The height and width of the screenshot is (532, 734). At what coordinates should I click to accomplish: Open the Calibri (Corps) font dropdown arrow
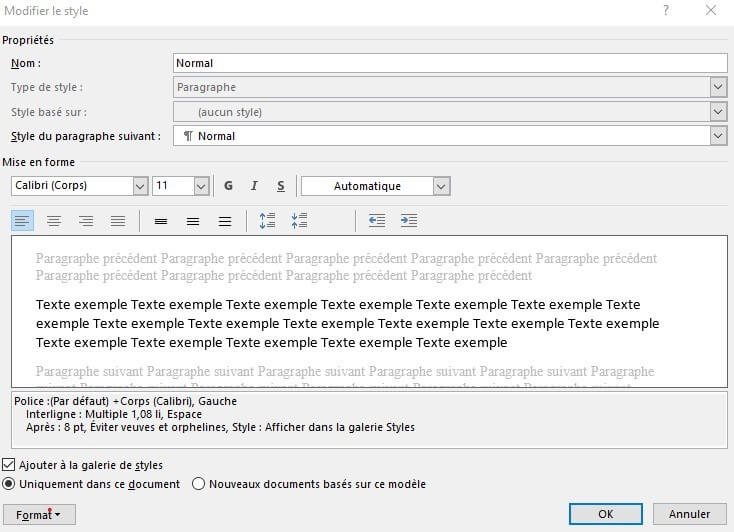coord(140,186)
